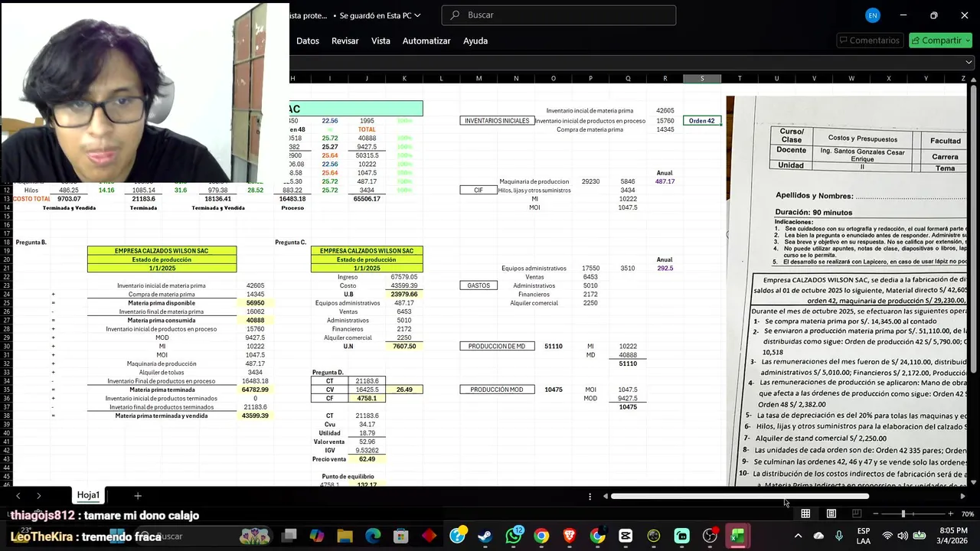Viewport: 980px width, 551px height.
Task: Open the volume tray icon
Action: (903, 536)
